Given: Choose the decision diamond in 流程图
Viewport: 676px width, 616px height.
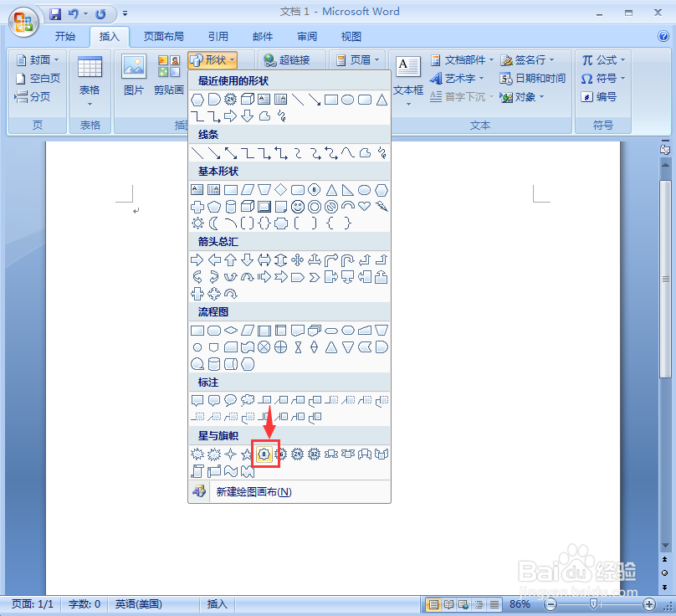Looking at the screenshot, I should pos(231,331).
